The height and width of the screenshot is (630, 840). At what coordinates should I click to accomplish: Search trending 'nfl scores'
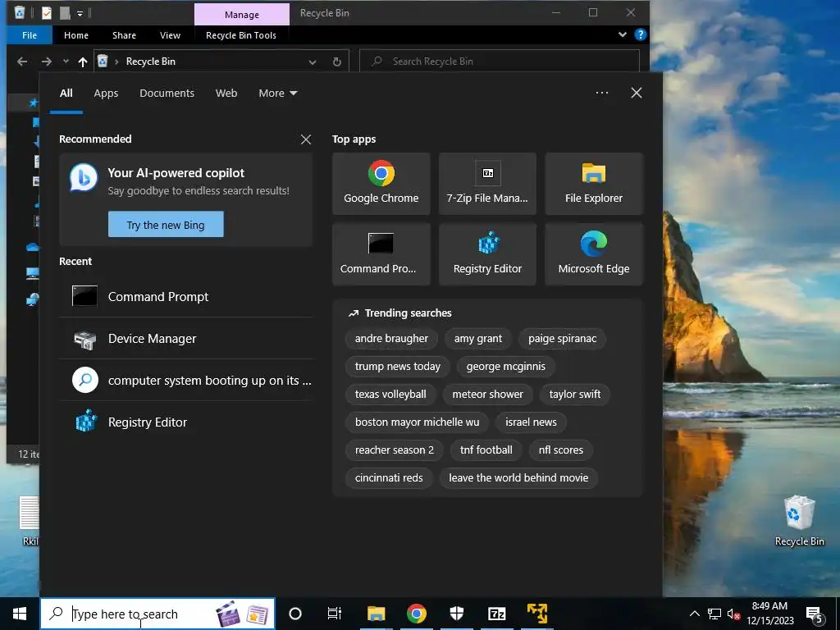pos(561,450)
